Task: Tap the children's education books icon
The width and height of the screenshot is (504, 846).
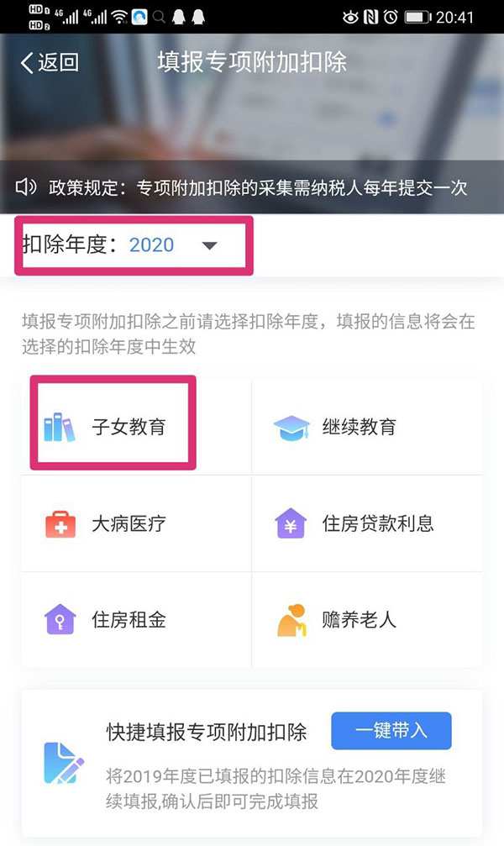Action: click(59, 427)
